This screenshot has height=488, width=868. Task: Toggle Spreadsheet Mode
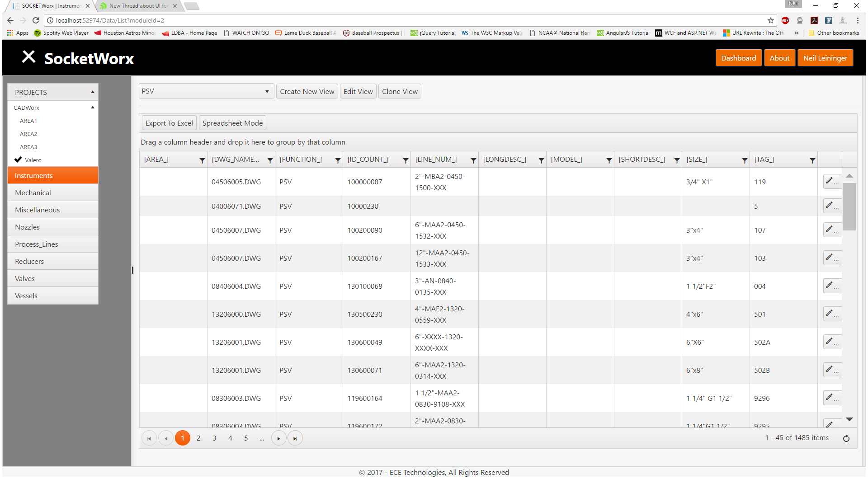click(232, 123)
